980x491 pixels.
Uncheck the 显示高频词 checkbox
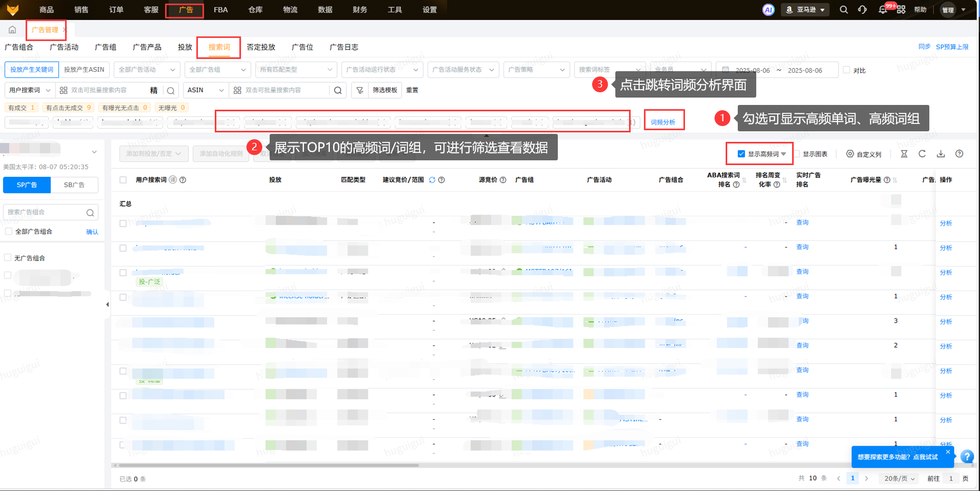741,154
